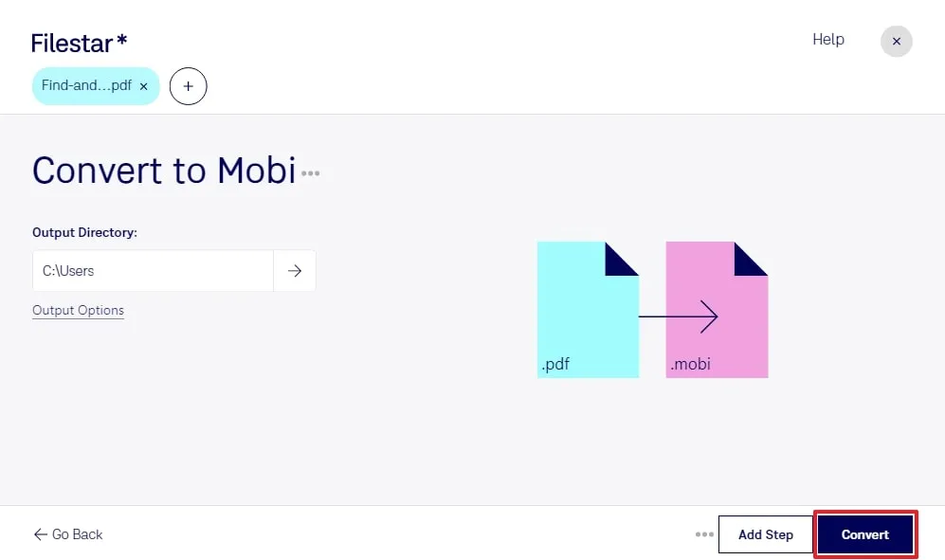
Task: Open the ellipsis menu beside Convert to Mobi
Action: tap(311, 173)
